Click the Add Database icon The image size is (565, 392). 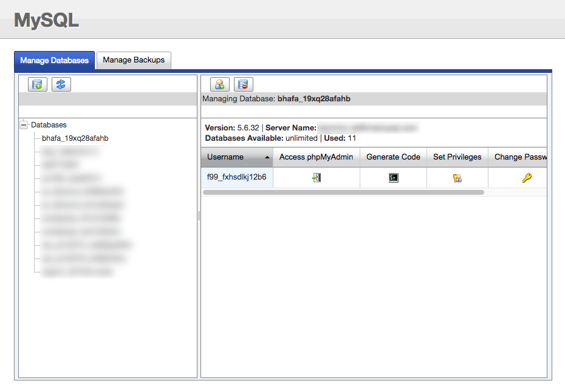pyautogui.click(x=38, y=84)
